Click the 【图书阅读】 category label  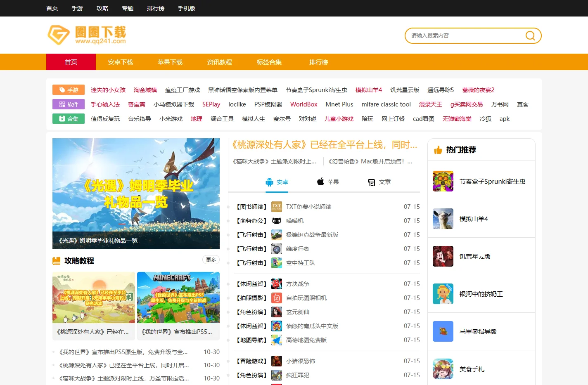pyautogui.click(x=252, y=207)
